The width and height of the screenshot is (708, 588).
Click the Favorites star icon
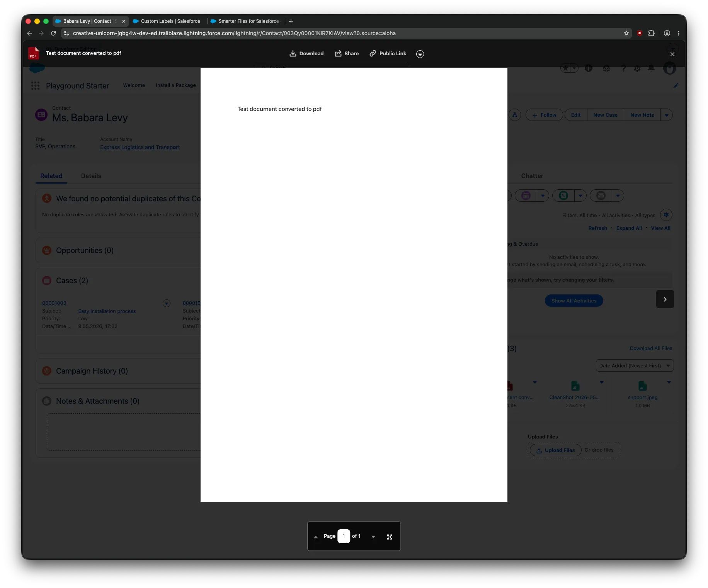pyautogui.click(x=565, y=69)
